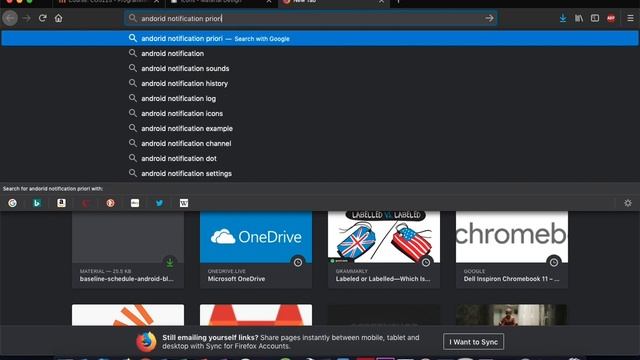Click the "I Want to Sync" button
Screen dimensions: 640x360
(x=473, y=342)
